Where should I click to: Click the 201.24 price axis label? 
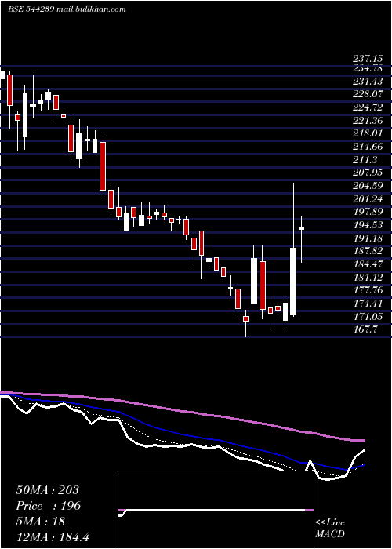pyautogui.click(x=368, y=199)
